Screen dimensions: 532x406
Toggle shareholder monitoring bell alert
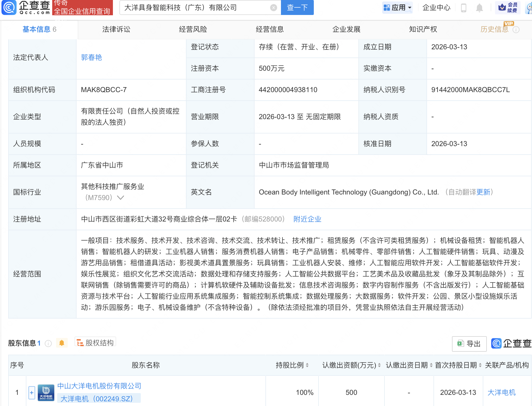[x=62, y=343]
